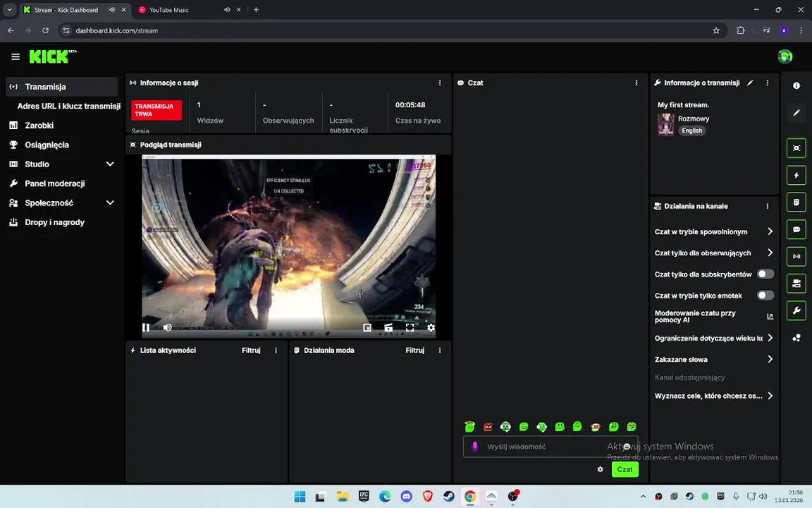812x508 pixels.
Task: Click the shapes icon at bottom of right sidebar
Action: pyautogui.click(x=796, y=338)
